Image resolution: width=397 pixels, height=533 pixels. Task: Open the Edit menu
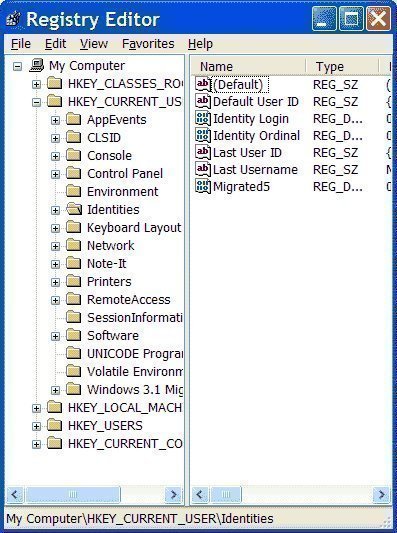pyautogui.click(x=55, y=44)
